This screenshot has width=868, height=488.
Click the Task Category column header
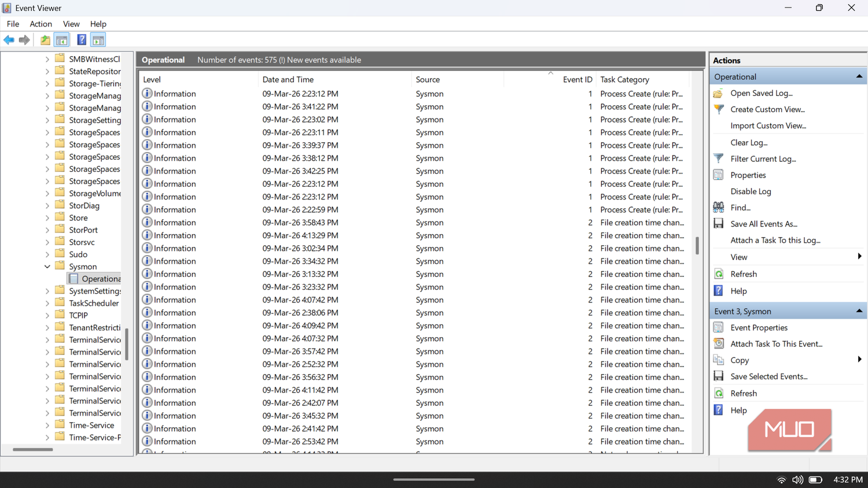coord(642,79)
